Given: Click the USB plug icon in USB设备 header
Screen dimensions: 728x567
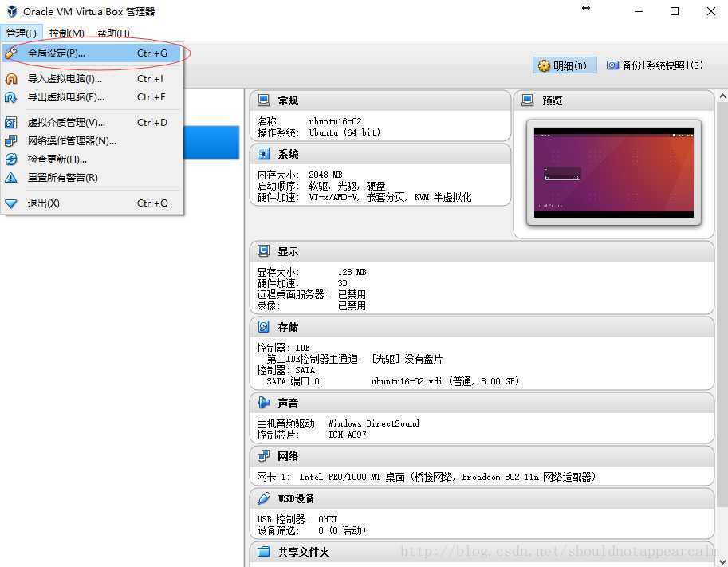Looking at the screenshot, I should [263, 498].
